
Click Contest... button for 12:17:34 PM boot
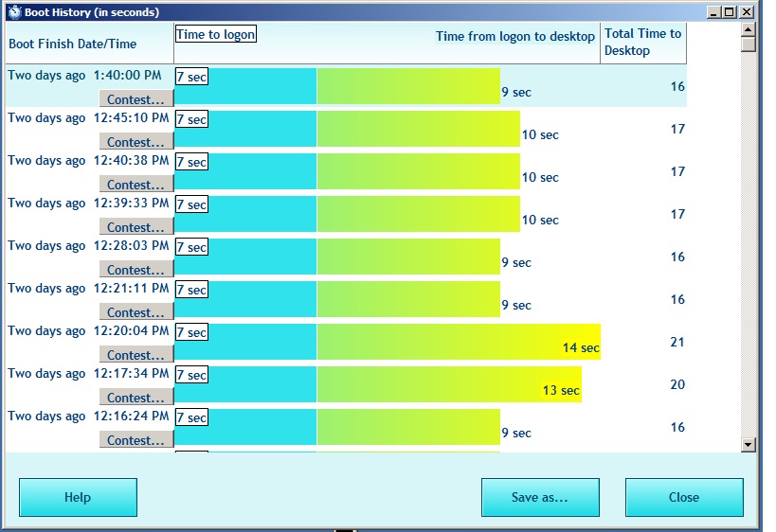click(136, 396)
